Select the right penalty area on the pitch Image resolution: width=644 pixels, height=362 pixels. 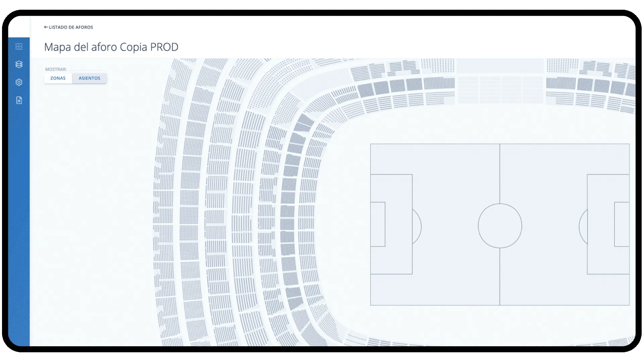coord(600,188)
